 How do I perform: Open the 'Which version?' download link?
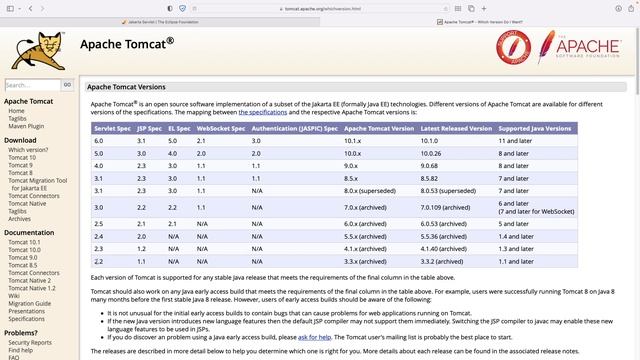point(28,150)
